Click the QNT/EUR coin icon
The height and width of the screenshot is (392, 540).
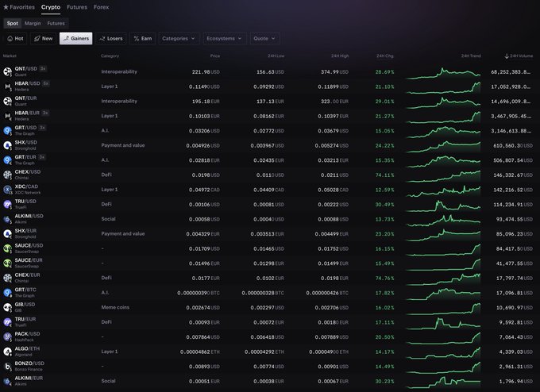[8, 102]
